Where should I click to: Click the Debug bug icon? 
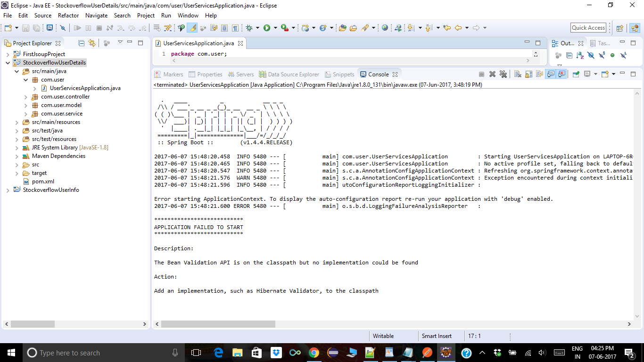[249, 28]
